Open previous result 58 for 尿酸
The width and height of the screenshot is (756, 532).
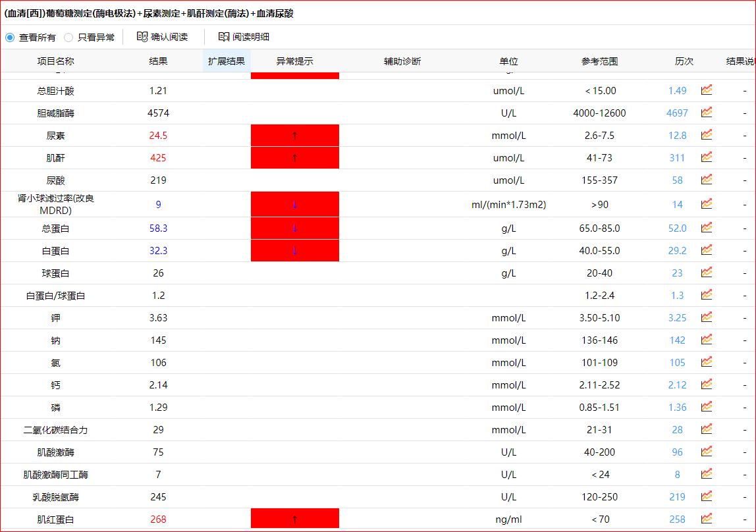[x=678, y=180]
